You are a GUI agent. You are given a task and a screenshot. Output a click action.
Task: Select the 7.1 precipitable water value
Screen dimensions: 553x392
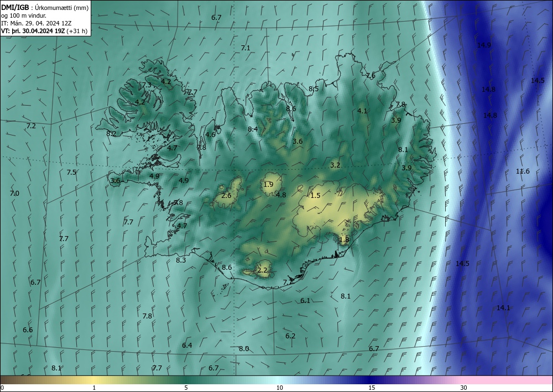[x=246, y=48]
